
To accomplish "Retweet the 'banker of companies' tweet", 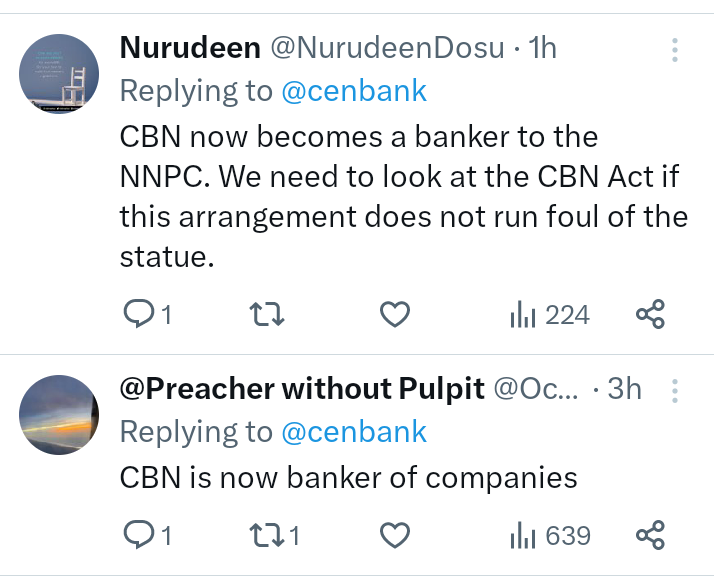I will (266, 536).
